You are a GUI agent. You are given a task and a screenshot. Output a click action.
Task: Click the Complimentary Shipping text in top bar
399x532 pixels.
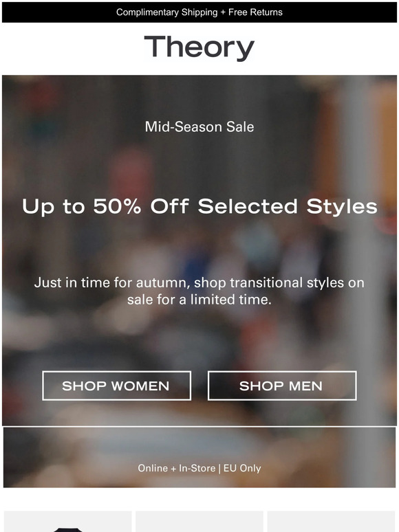(166, 12)
